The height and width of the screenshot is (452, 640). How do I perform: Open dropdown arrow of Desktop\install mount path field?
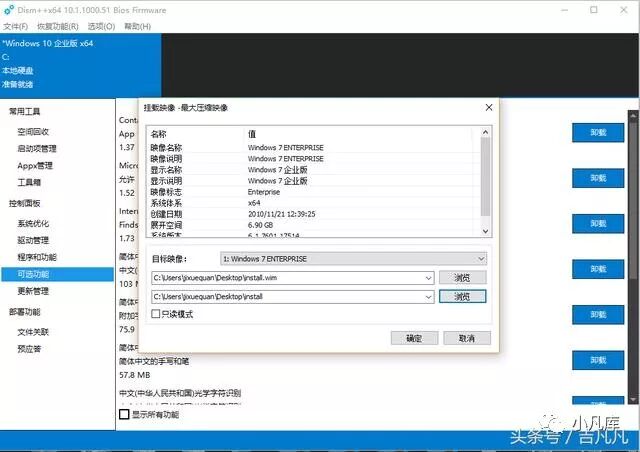[x=429, y=297]
